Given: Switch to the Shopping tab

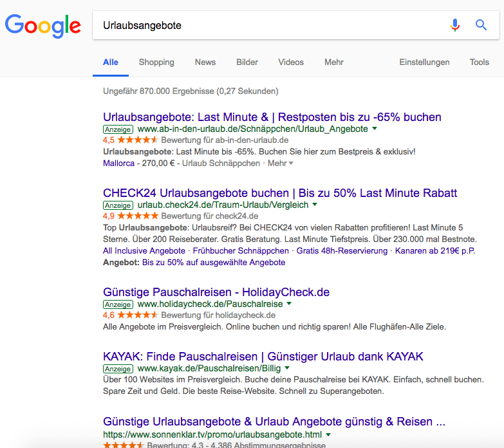Looking at the screenshot, I should point(156,62).
